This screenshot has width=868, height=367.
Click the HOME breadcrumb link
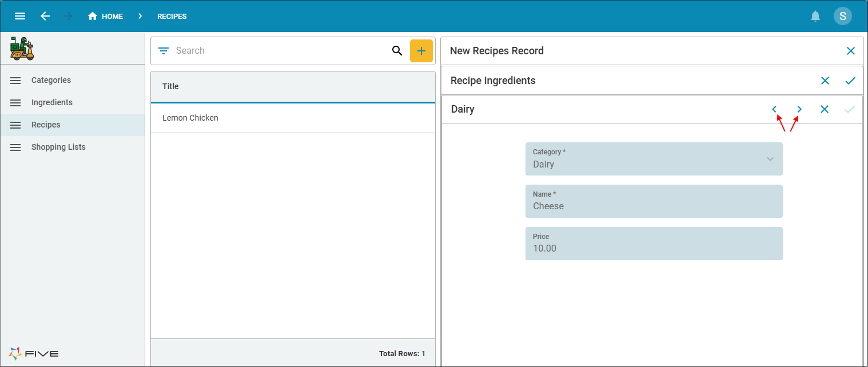106,16
